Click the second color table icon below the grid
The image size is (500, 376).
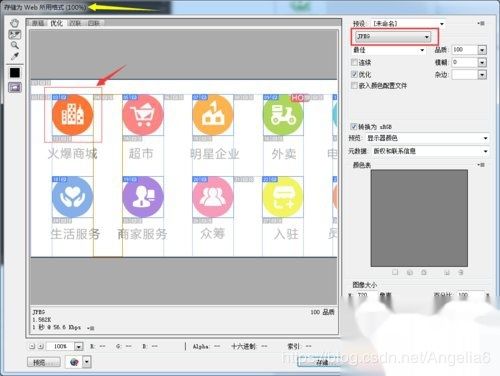pos(410,272)
